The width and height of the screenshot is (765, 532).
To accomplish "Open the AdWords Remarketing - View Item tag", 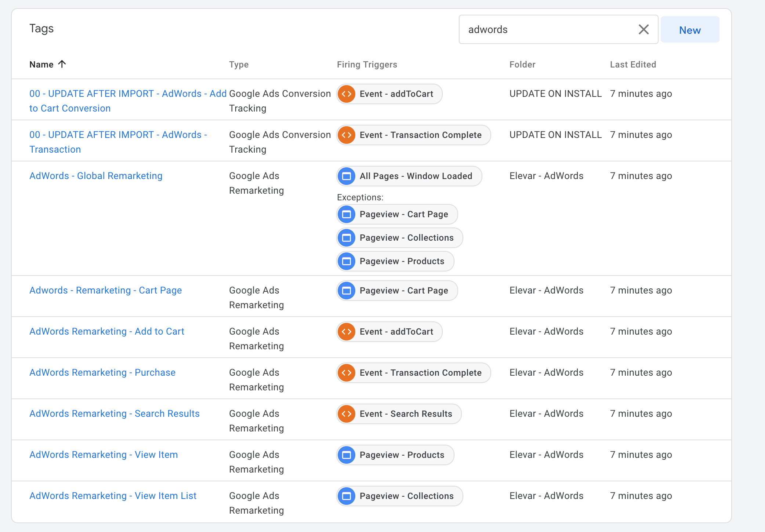I will (104, 455).
